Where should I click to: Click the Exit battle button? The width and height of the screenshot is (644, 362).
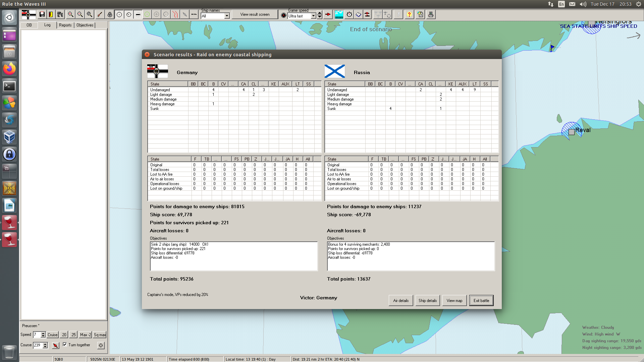481,300
